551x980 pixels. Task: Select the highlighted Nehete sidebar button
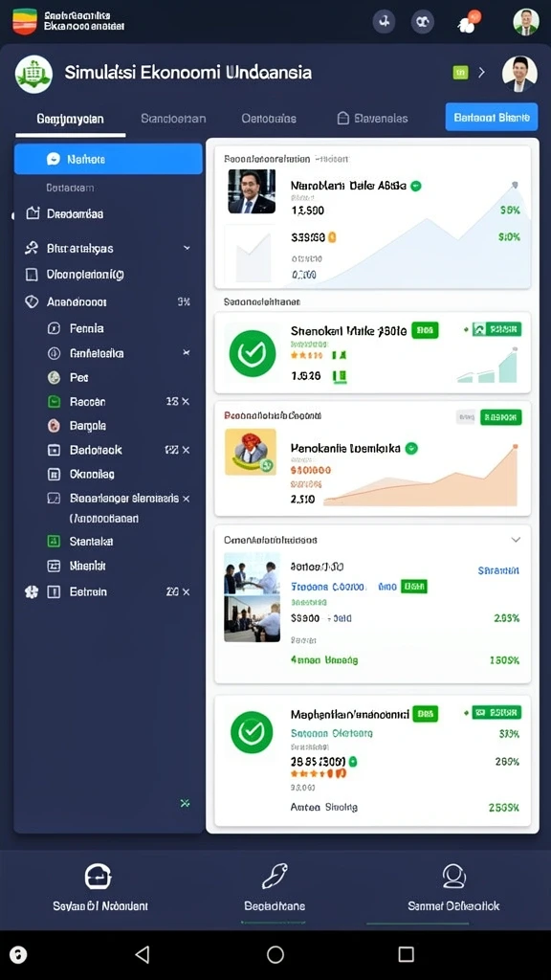108,159
